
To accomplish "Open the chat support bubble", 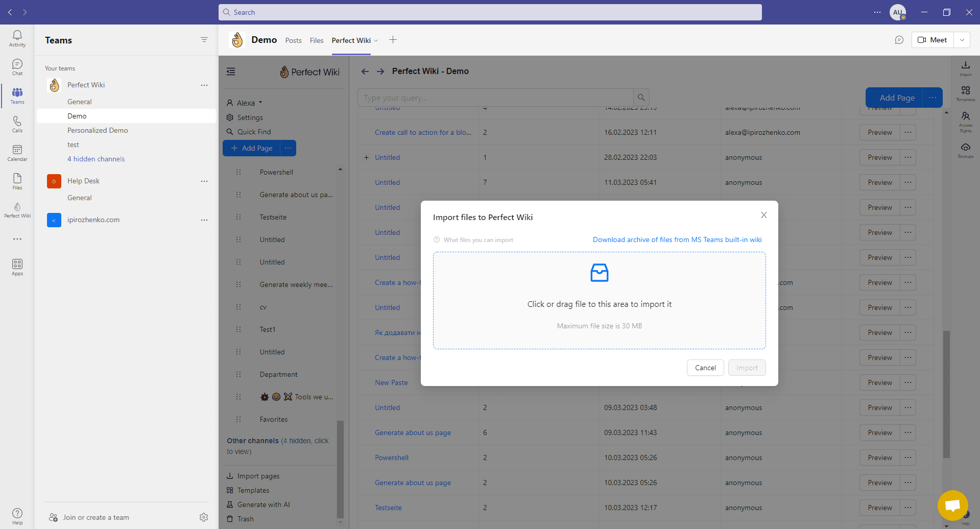I will (x=952, y=506).
